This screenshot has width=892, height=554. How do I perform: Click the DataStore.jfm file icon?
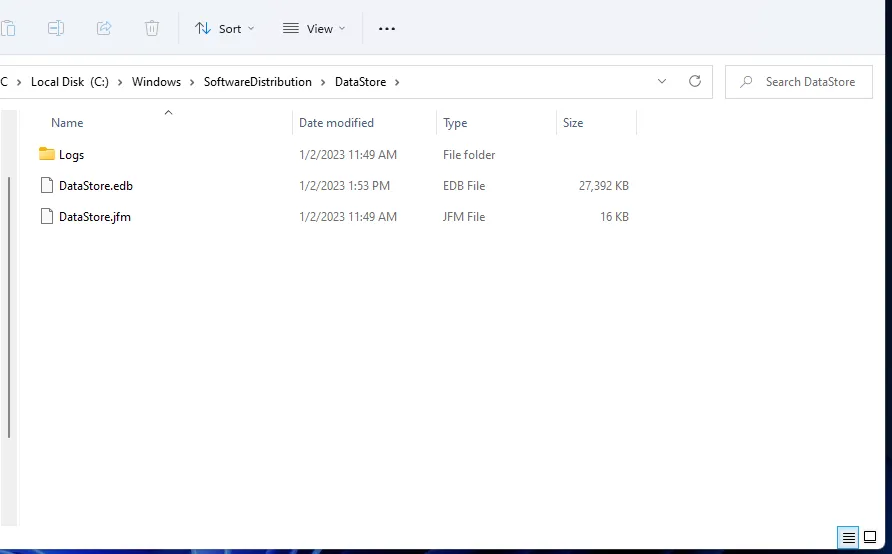point(47,216)
